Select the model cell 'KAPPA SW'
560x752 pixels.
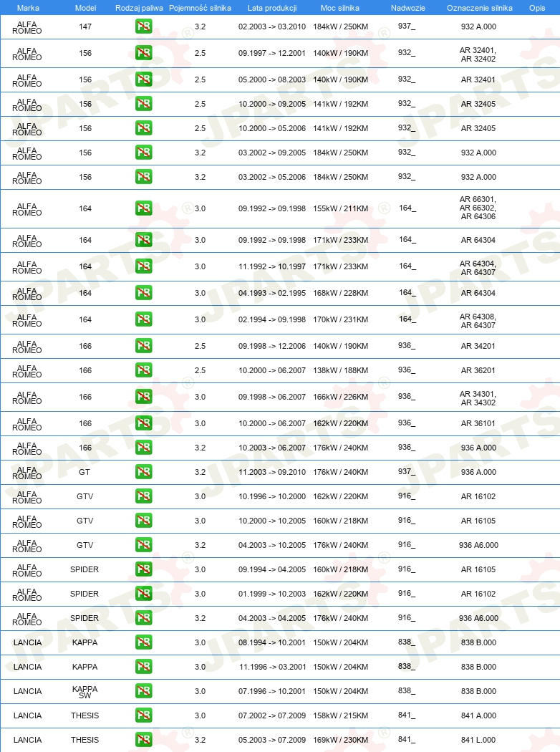[x=85, y=692]
